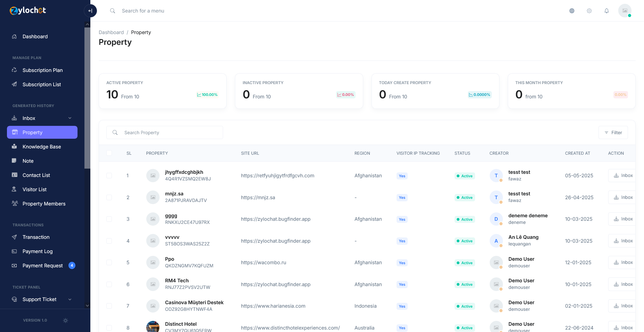
Task: Check the box for mnjz.sa row
Action: (x=109, y=197)
